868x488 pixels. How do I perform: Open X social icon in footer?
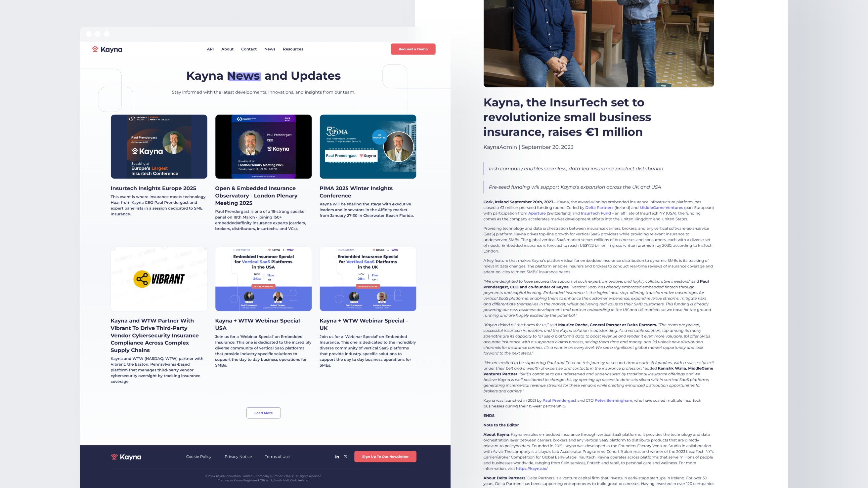pyautogui.click(x=346, y=457)
